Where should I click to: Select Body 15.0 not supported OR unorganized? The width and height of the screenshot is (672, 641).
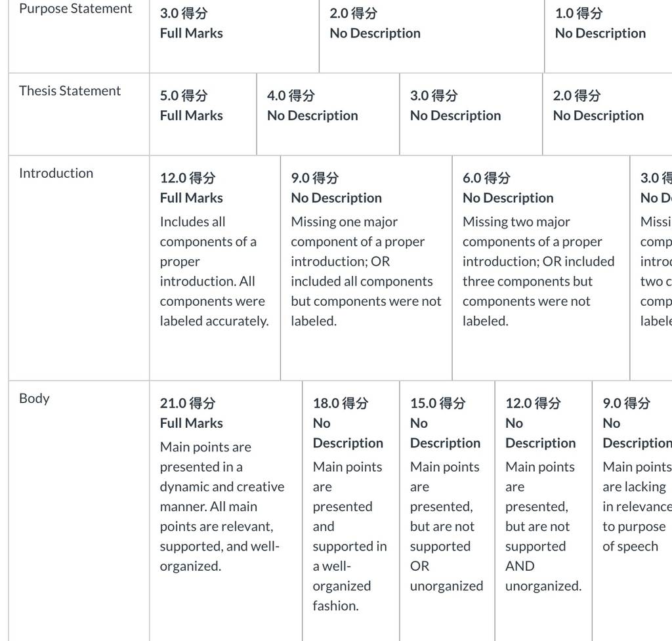(x=448, y=510)
